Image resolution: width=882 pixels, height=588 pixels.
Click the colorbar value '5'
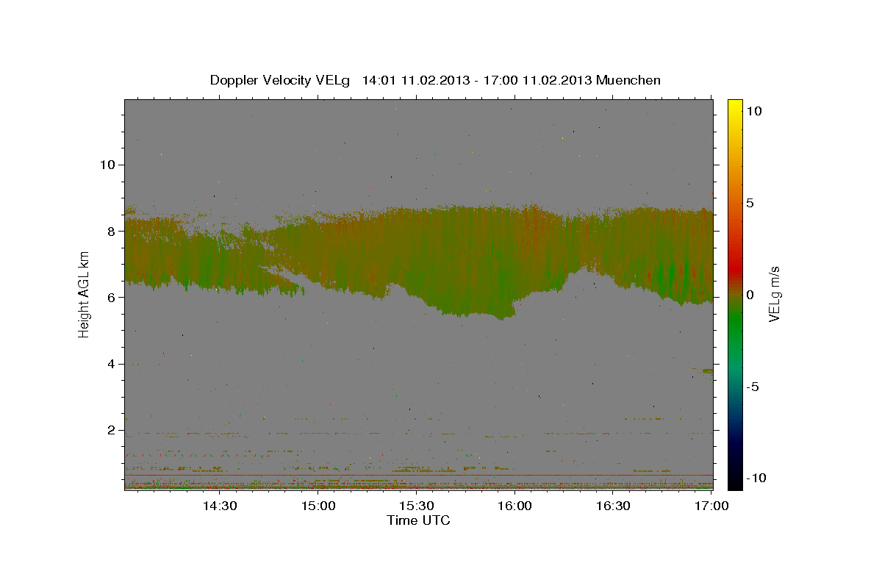[750, 203]
